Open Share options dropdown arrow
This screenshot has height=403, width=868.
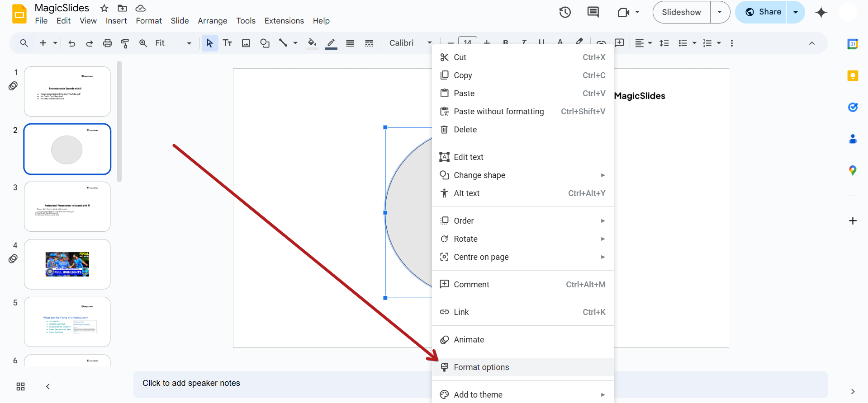tap(796, 12)
